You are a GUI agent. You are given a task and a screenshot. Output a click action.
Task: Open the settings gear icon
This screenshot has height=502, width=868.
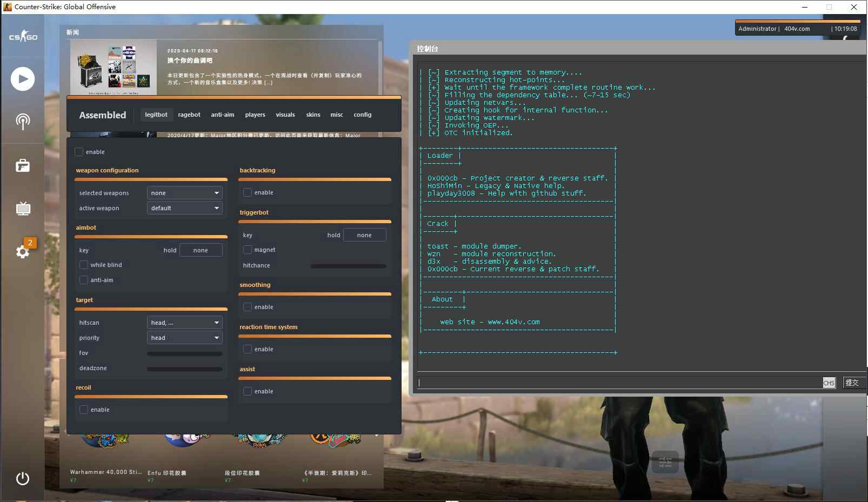click(22, 252)
